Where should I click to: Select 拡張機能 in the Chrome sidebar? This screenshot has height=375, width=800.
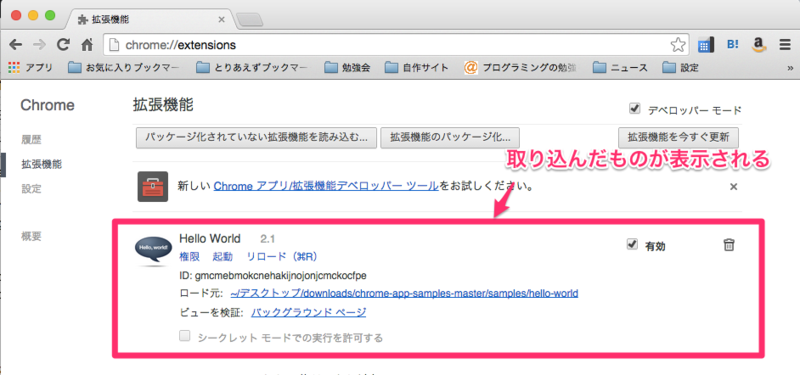[x=41, y=164]
